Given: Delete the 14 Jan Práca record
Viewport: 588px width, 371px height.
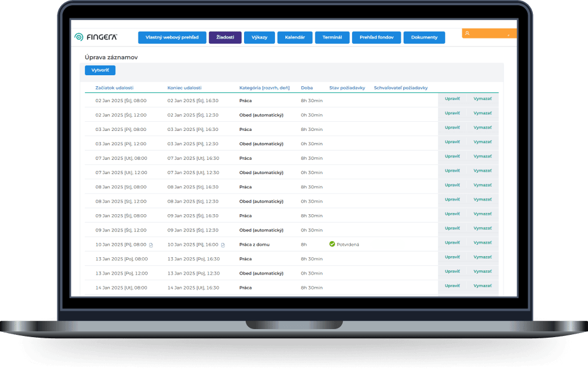Looking at the screenshot, I should tap(482, 285).
